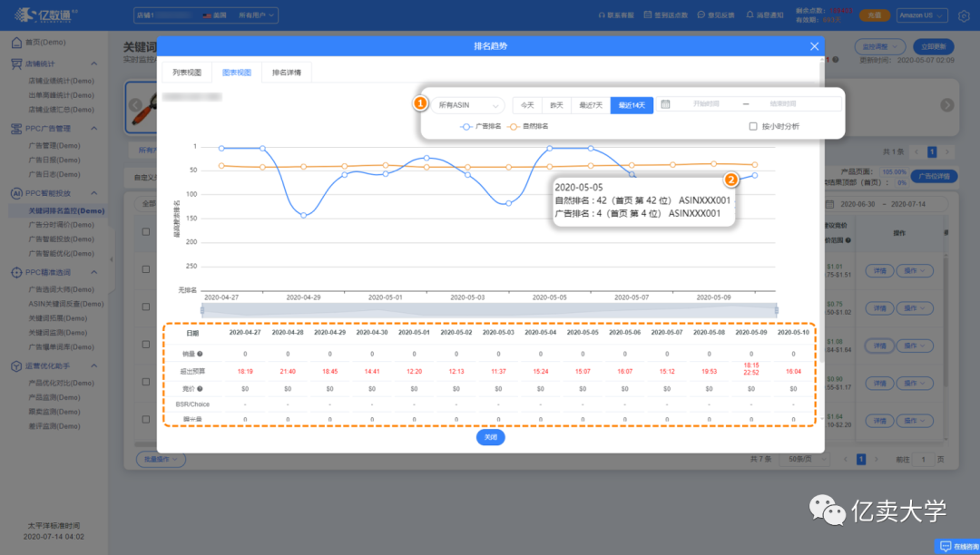
Task: Switch to the 图表视图 tab
Action: pos(237,73)
